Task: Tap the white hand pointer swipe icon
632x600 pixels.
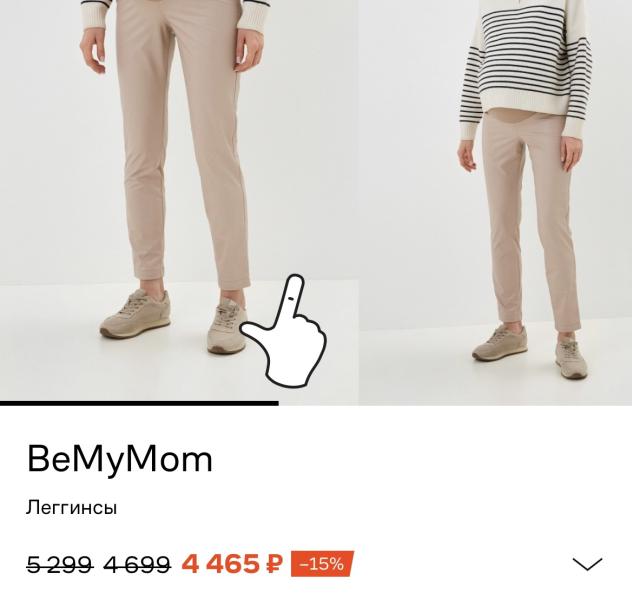Action: click(285, 332)
